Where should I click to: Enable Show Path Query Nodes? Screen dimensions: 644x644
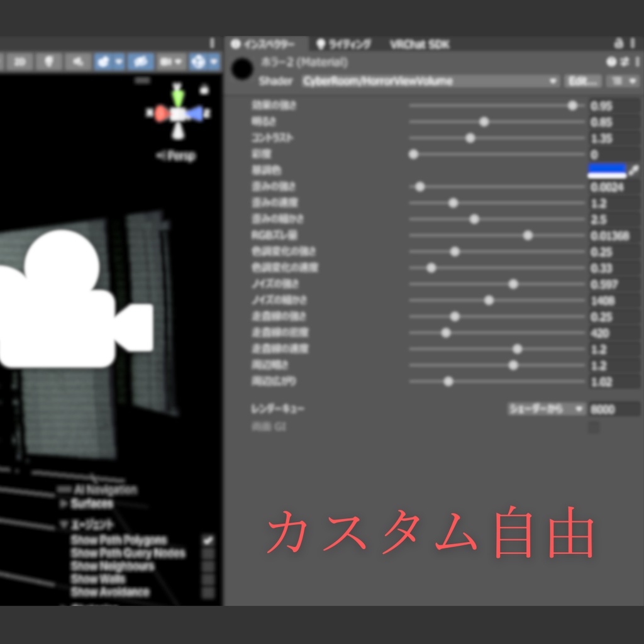207,553
